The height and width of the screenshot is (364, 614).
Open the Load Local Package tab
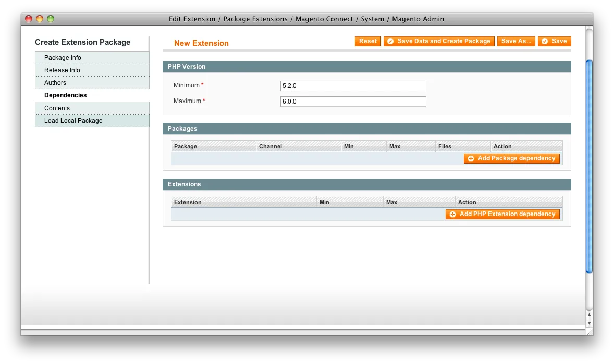tap(73, 121)
